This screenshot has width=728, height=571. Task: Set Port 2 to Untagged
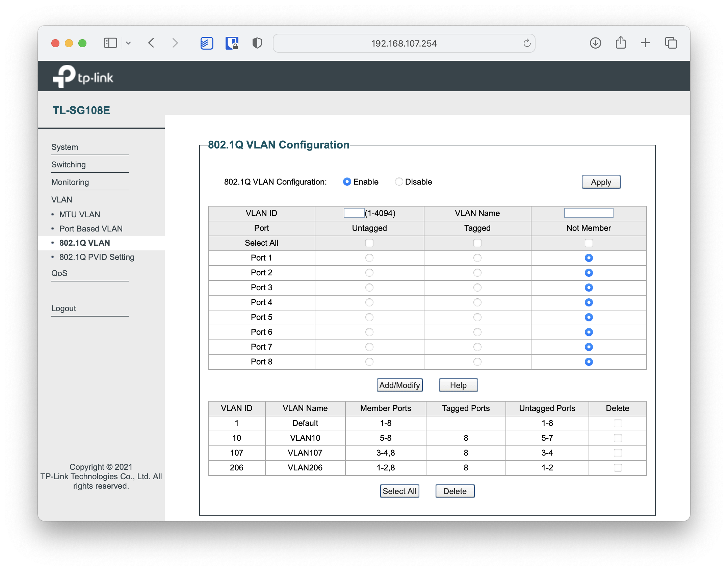[369, 273]
